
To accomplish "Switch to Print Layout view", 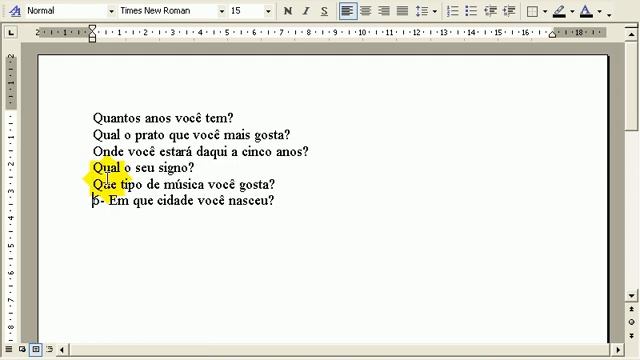I will click(x=36, y=349).
